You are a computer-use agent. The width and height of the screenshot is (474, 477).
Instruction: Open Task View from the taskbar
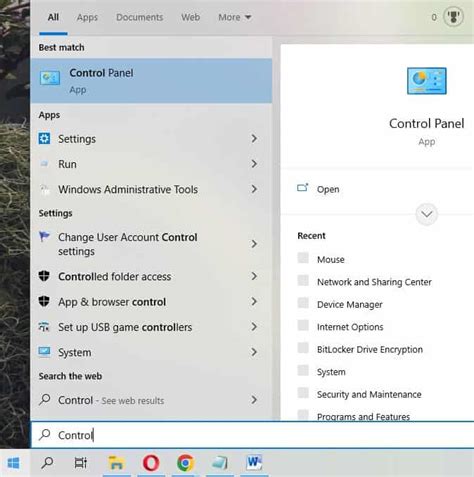tap(81, 463)
